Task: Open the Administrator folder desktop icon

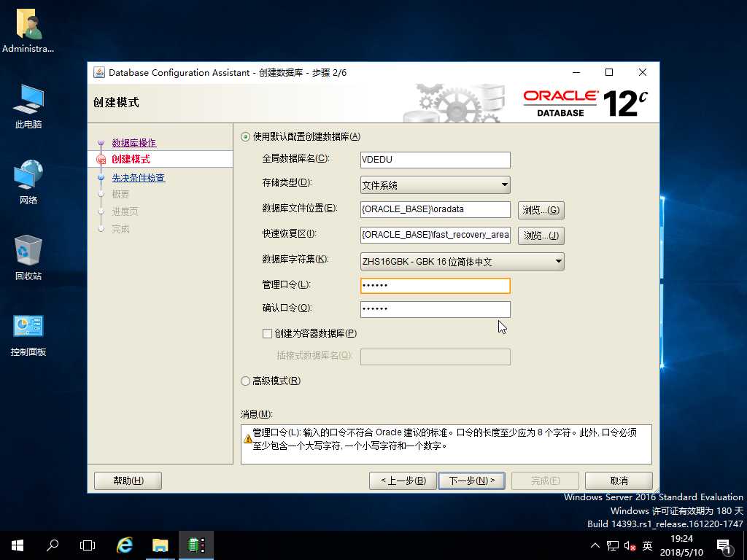Action: tap(28, 30)
